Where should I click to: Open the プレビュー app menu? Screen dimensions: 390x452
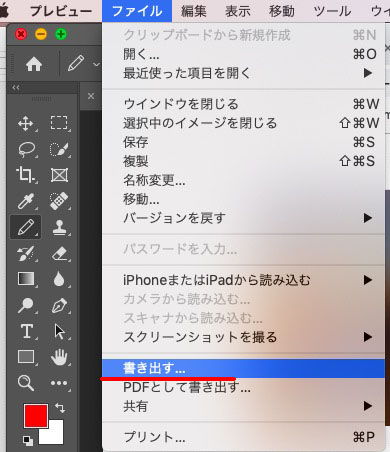(61, 11)
